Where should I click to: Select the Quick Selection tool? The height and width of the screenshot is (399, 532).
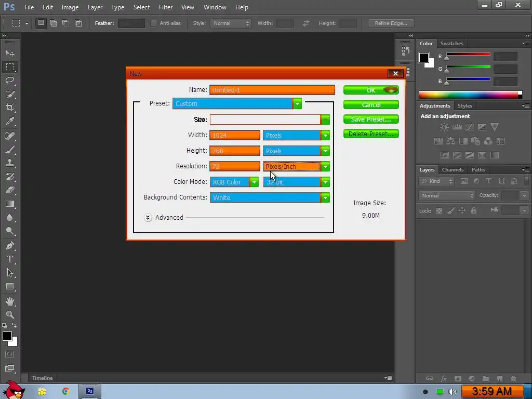9,94
